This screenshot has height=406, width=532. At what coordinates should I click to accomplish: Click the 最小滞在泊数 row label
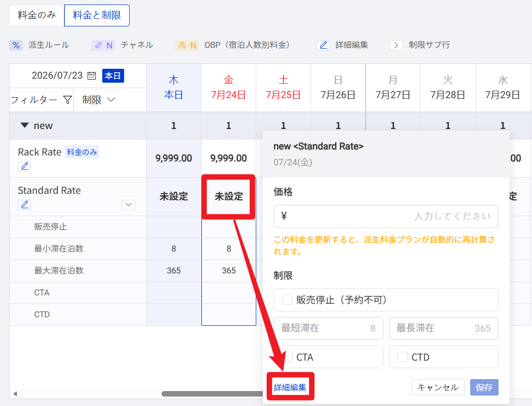[59, 249]
